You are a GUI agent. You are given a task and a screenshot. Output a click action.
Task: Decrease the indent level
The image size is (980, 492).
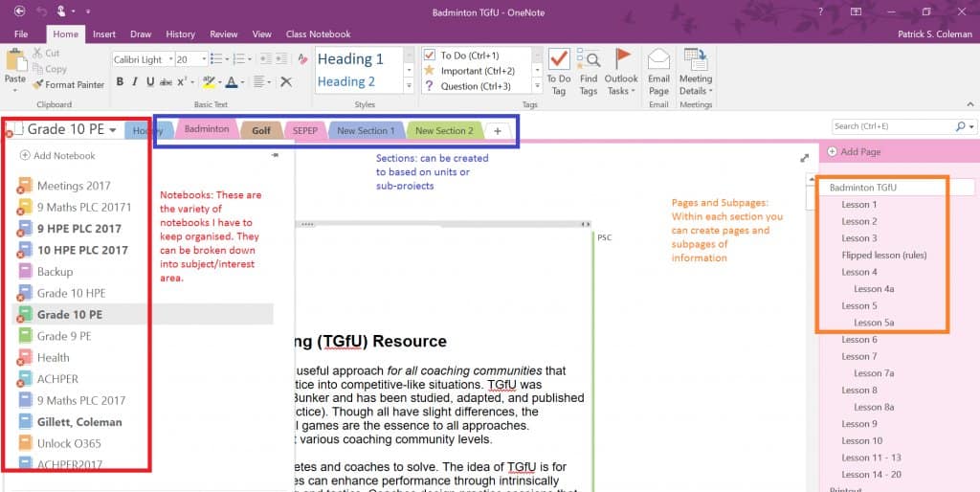pyautogui.click(x=265, y=58)
